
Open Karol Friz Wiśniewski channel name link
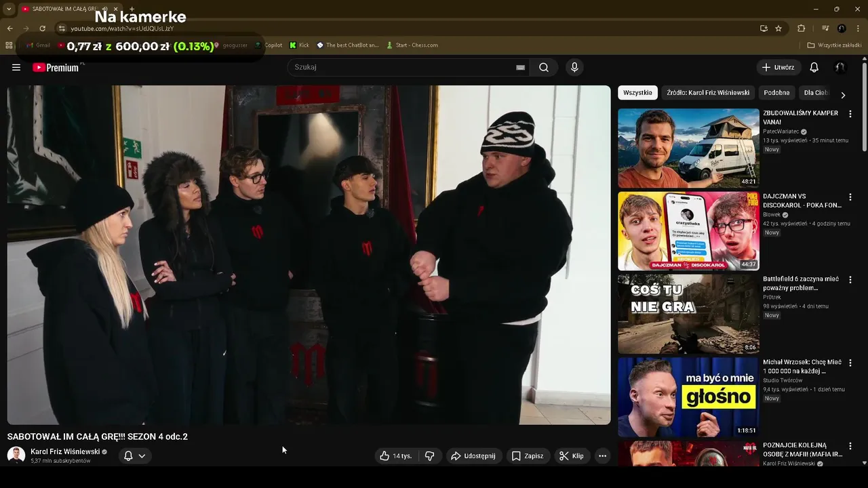(x=65, y=451)
